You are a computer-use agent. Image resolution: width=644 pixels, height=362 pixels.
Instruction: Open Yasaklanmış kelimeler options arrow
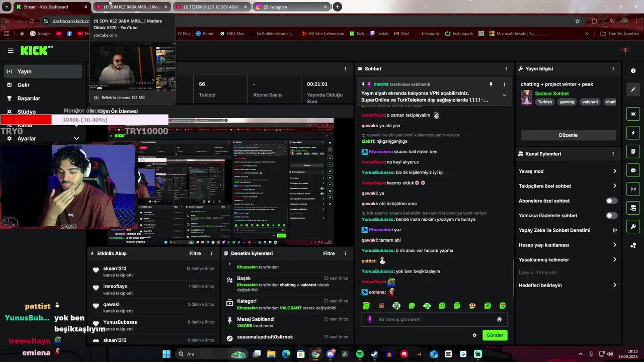coord(614,260)
